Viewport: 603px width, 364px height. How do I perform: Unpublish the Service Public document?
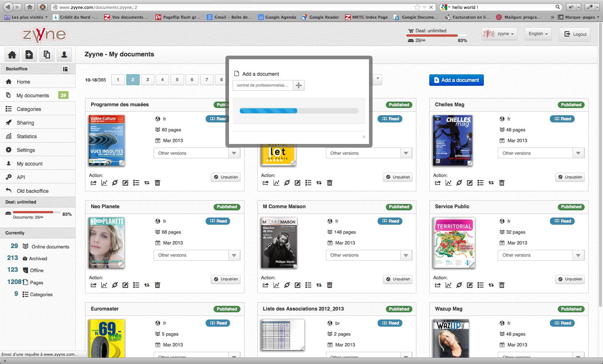(x=570, y=279)
